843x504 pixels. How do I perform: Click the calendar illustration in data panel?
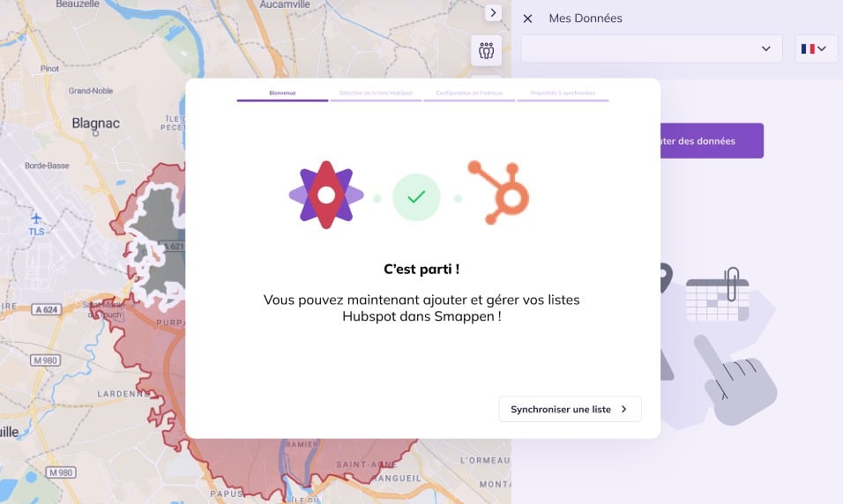click(x=717, y=295)
